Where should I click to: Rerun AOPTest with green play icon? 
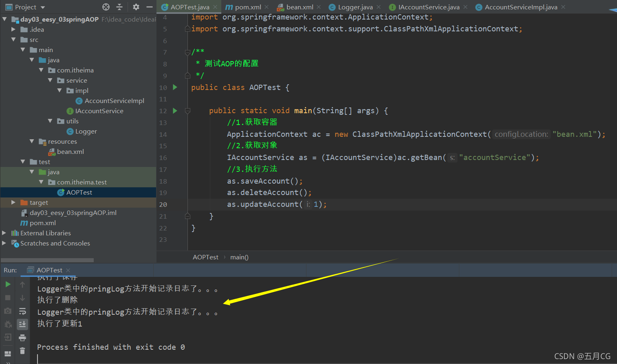(8, 284)
